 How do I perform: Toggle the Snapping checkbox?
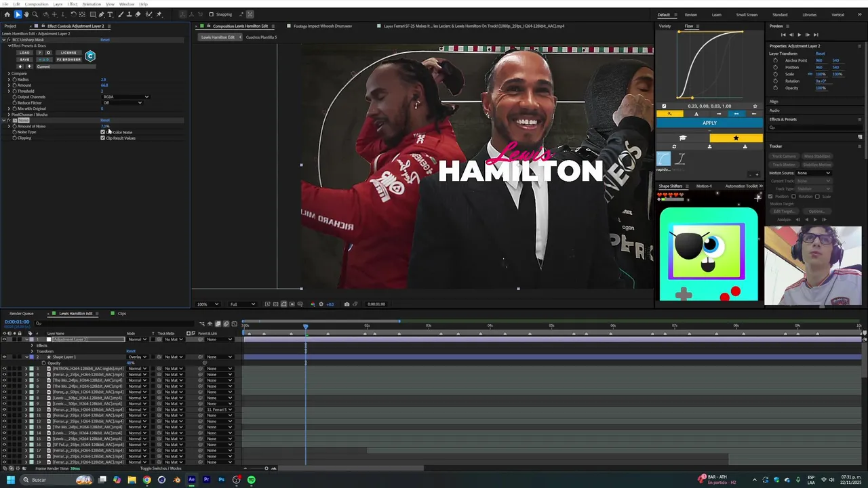[x=211, y=14]
